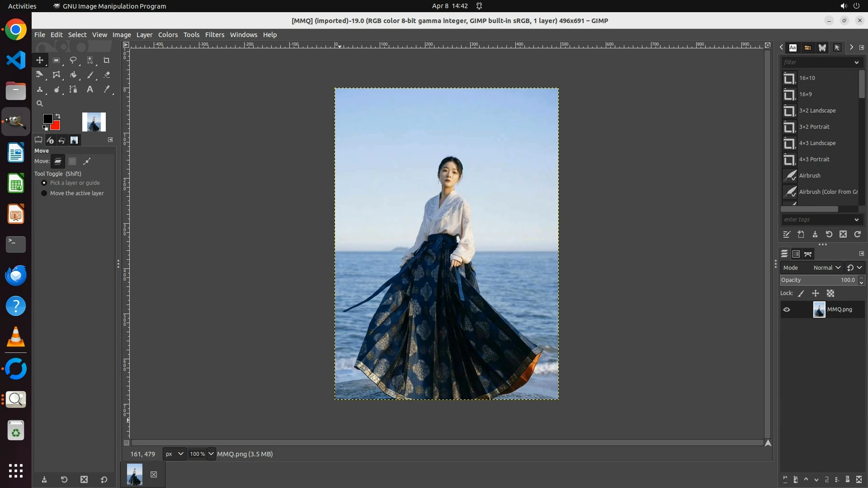Click the filter input in presets panel

tap(817, 62)
